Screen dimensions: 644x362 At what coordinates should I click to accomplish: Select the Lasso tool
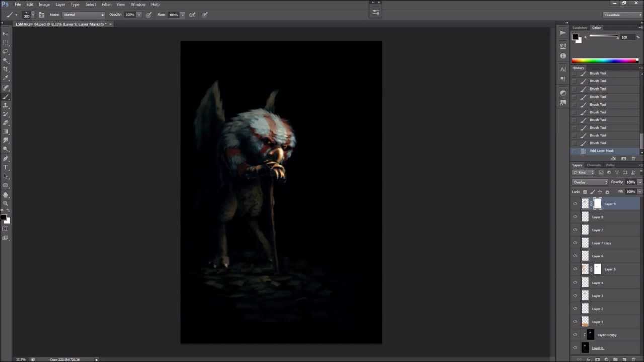[6, 52]
